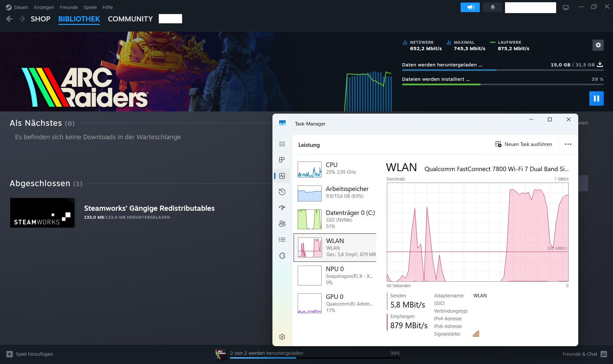Select the CPU performance item
The width and height of the screenshot is (613, 364).
click(335, 169)
